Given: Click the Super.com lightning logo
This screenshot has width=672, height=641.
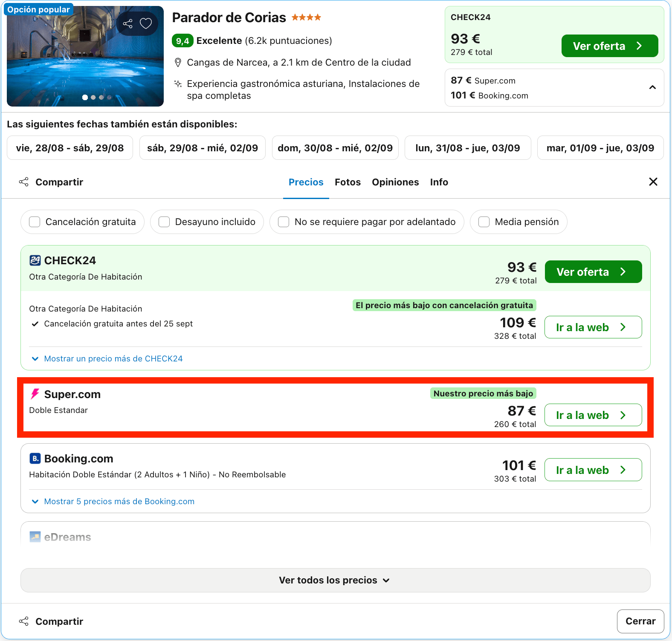Looking at the screenshot, I should (x=35, y=394).
